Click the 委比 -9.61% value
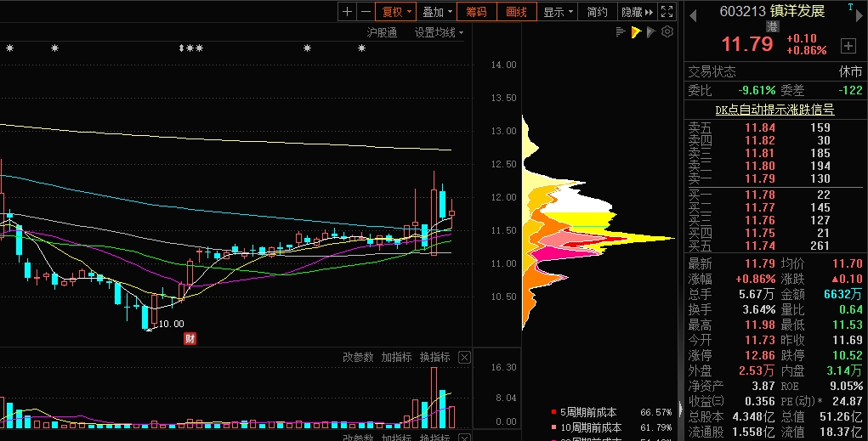868x441 pixels. pos(757,90)
